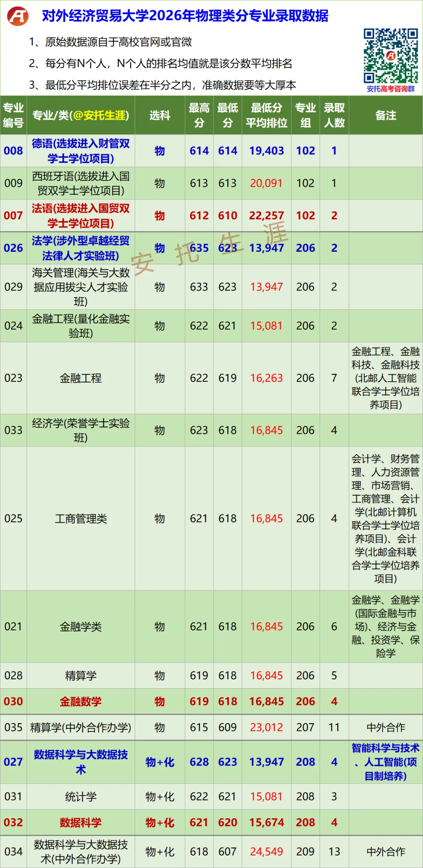This screenshot has width=423, height=868.
Task: Select 经济学(荣誉学士实验班) cell
Action: 81,430
